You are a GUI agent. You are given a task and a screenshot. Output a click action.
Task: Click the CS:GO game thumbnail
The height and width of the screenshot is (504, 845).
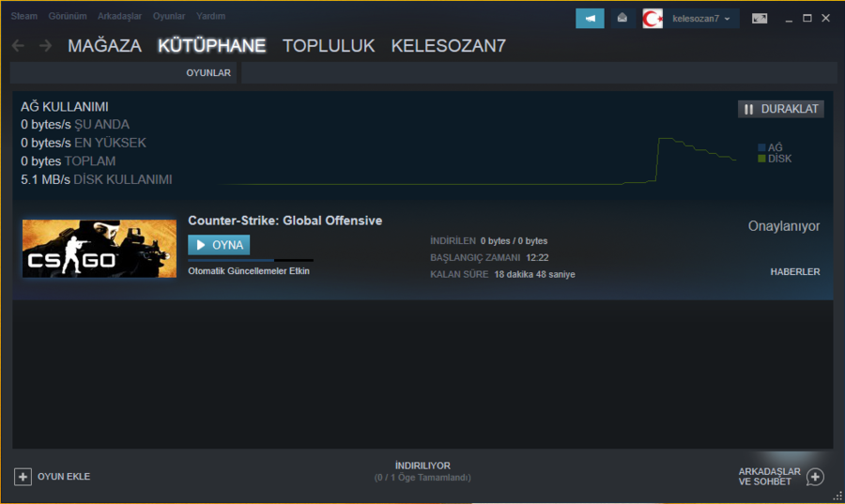pos(100,248)
